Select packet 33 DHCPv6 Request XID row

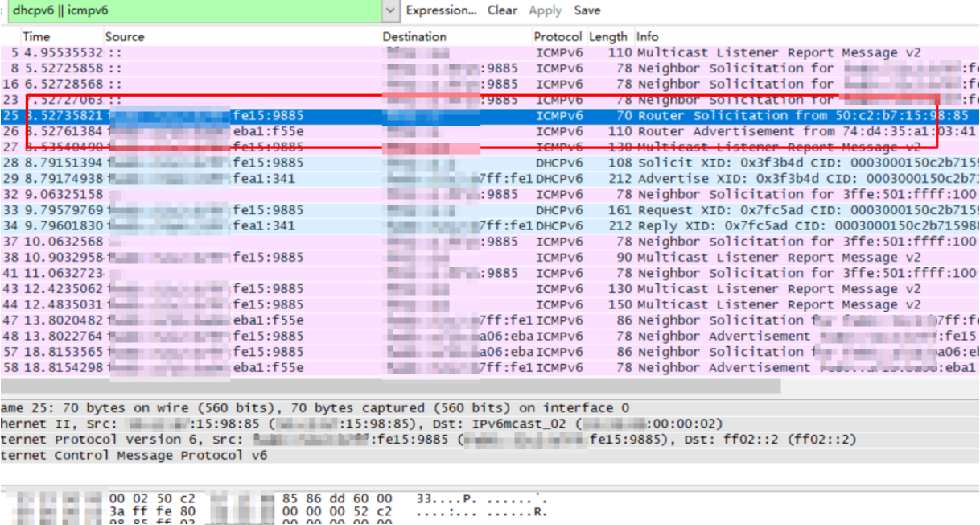490,209
